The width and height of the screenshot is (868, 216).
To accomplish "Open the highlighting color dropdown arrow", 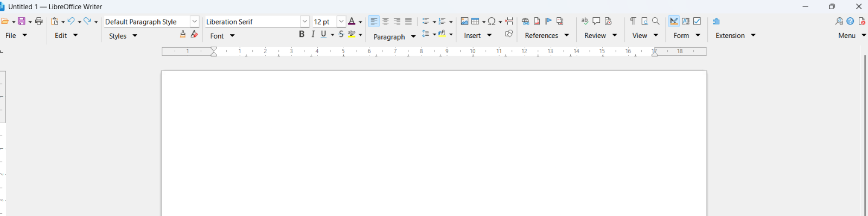I will (x=360, y=35).
